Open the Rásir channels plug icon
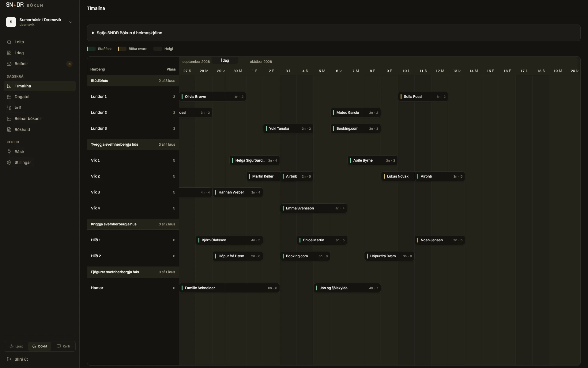This screenshot has height=368, width=588. pyautogui.click(x=9, y=151)
